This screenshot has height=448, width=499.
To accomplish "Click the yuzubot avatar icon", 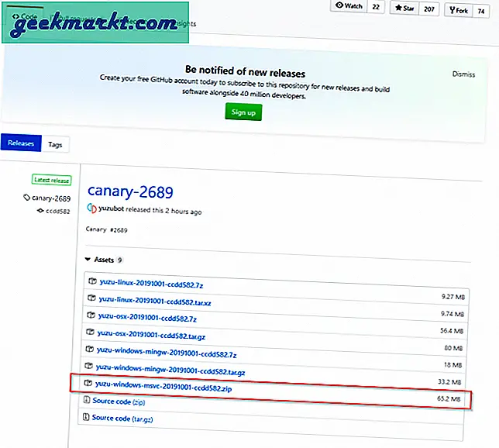I will tap(91, 208).
